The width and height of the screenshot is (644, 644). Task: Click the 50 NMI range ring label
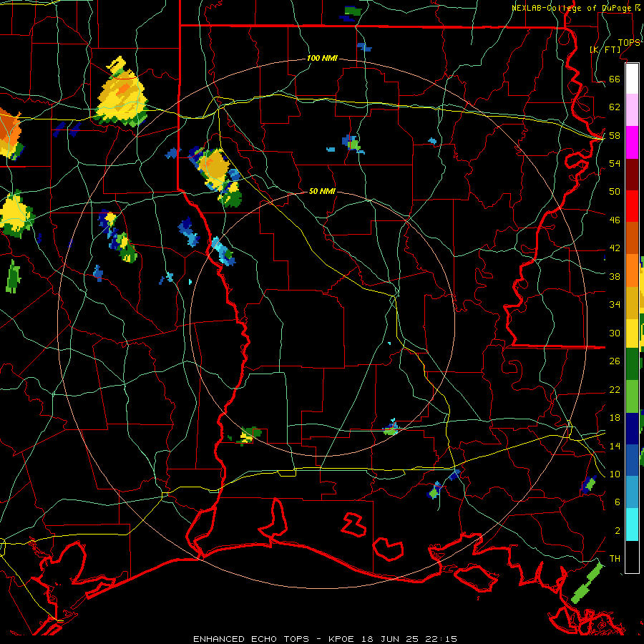(x=322, y=191)
